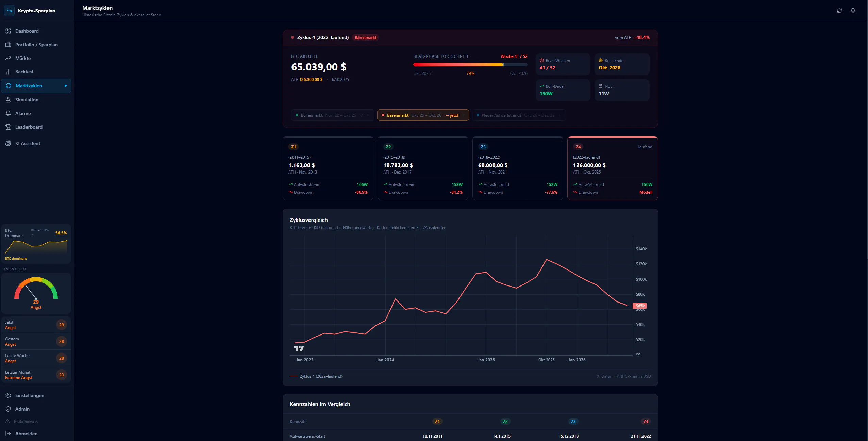
Task: Click the Noch calendar icon
Action: point(601,86)
